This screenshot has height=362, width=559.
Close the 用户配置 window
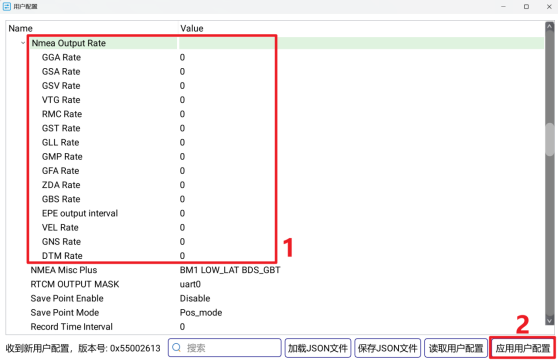[549, 6]
